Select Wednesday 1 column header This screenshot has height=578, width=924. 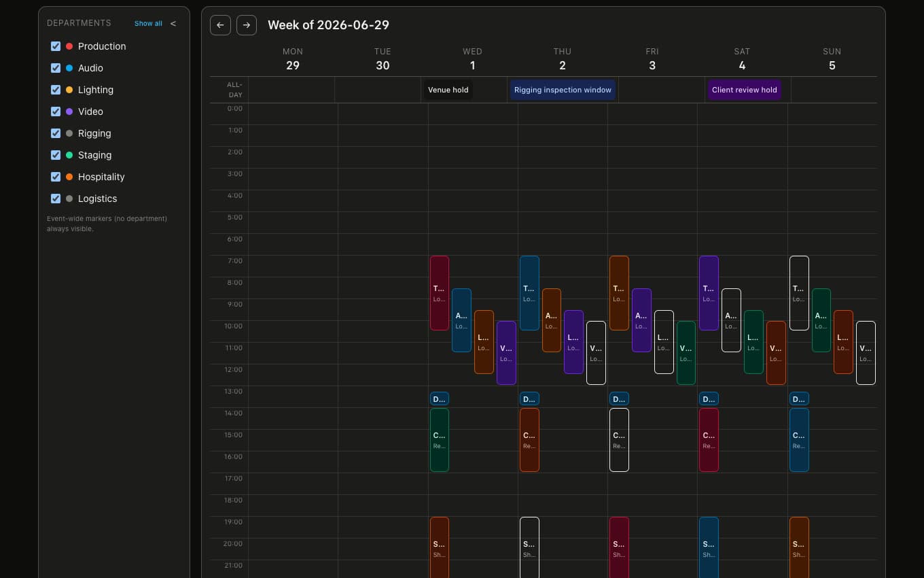[x=473, y=59]
